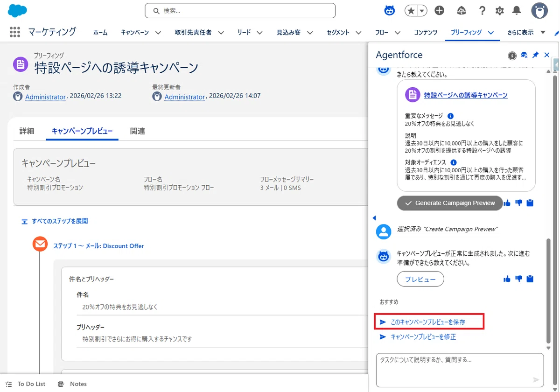Image resolution: width=560 pixels, height=392 pixels.
Task: Copy the Generate Campaign Preview response to clipboard
Action: pos(530,203)
